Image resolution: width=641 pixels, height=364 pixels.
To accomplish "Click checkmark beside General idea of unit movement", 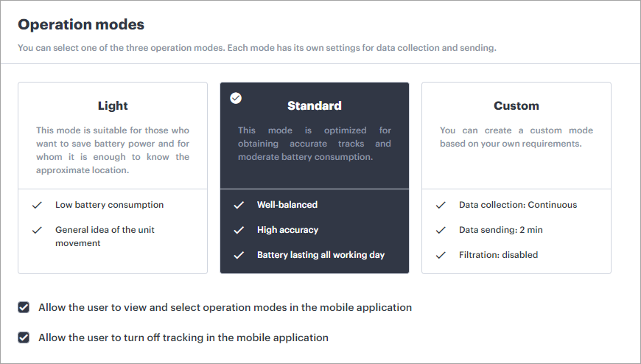I will click(x=38, y=230).
